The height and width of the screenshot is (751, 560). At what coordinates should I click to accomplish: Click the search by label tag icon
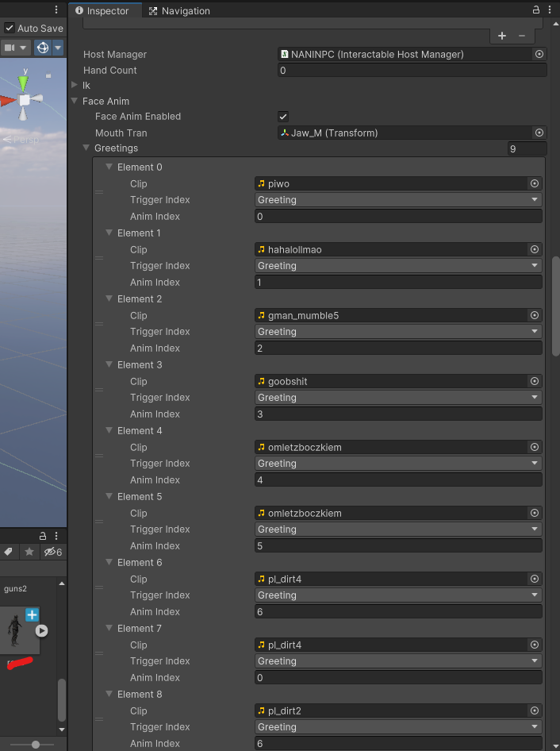[8, 552]
